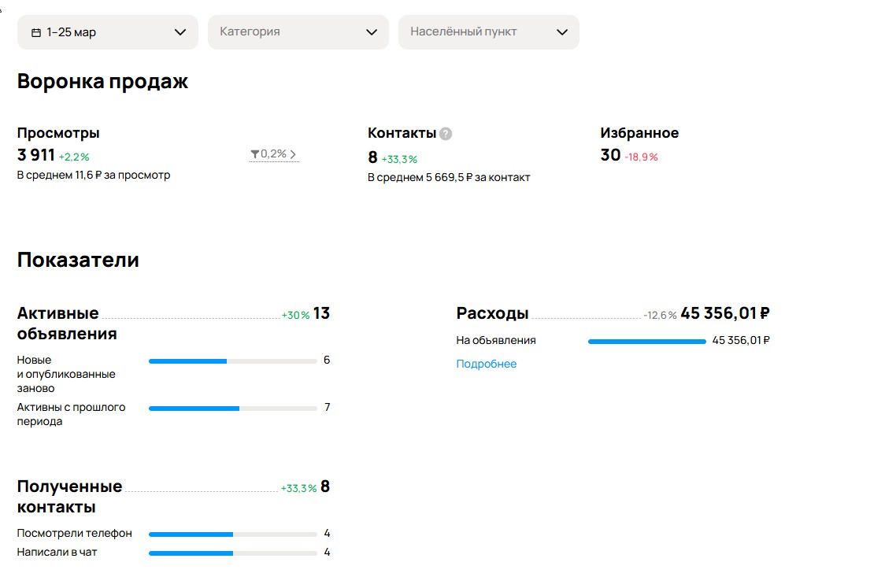
Task: Click the funnel icon next to 0,2%
Action: (254, 154)
